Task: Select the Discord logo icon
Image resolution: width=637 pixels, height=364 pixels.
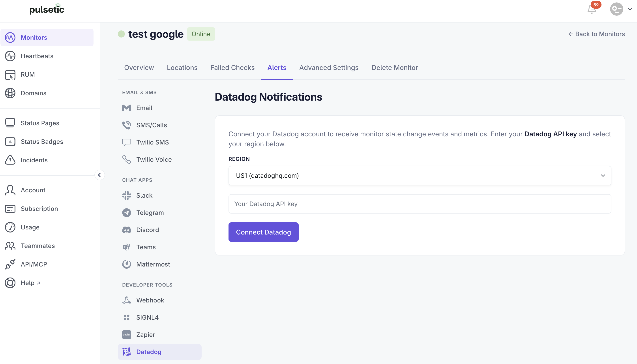Action: 126,230
